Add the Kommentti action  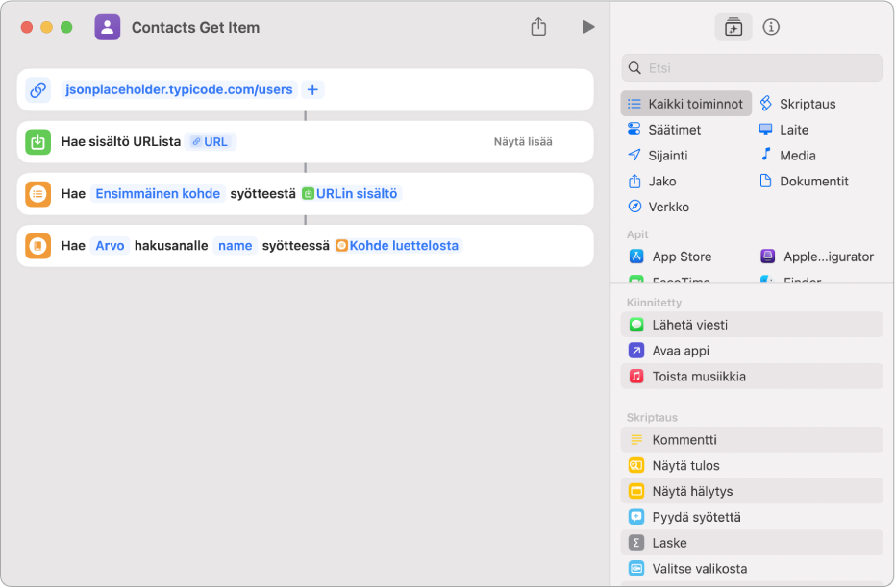[x=752, y=440]
